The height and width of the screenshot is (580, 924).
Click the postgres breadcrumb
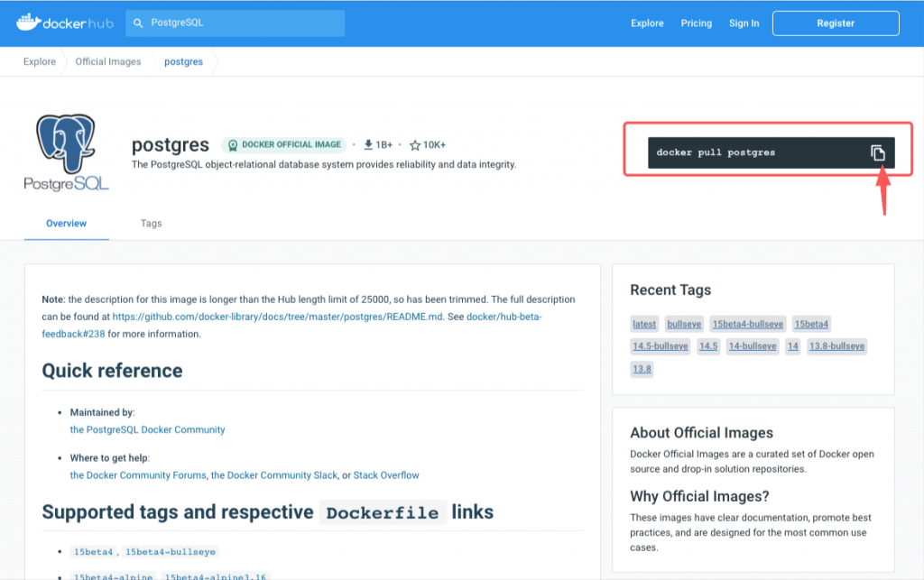click(183, 62)
